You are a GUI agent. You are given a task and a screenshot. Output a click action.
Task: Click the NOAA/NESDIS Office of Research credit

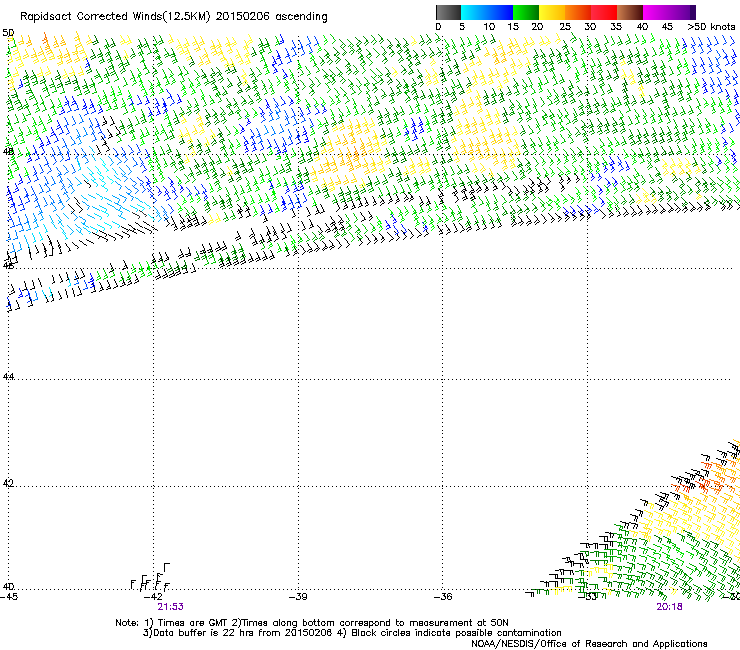click(589, 644)
